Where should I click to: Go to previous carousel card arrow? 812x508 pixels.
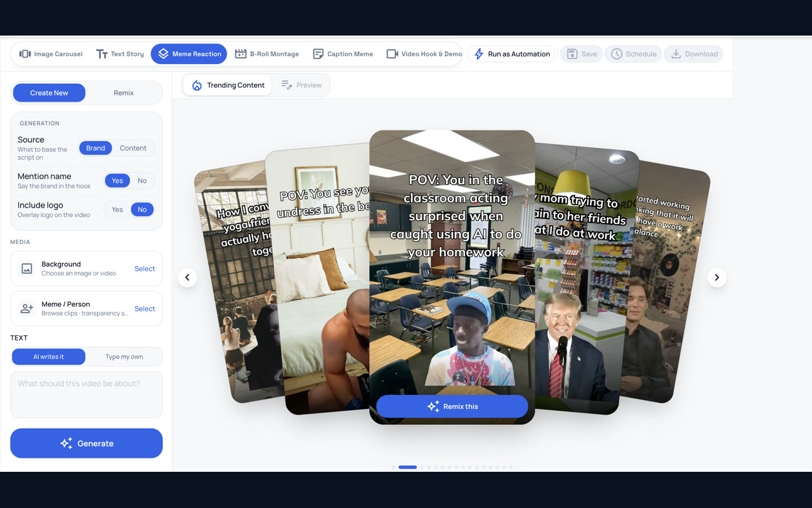[187, 277]
